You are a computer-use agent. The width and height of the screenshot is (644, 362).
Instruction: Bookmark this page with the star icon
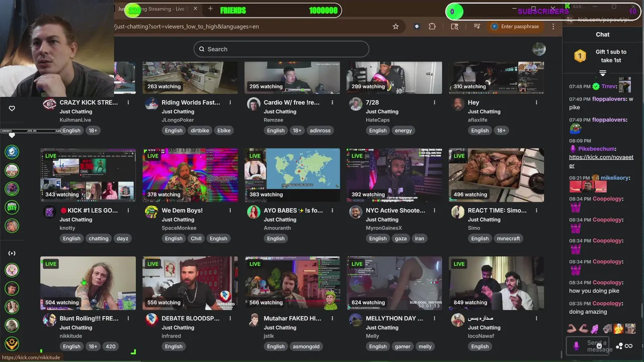coord(395,27)
